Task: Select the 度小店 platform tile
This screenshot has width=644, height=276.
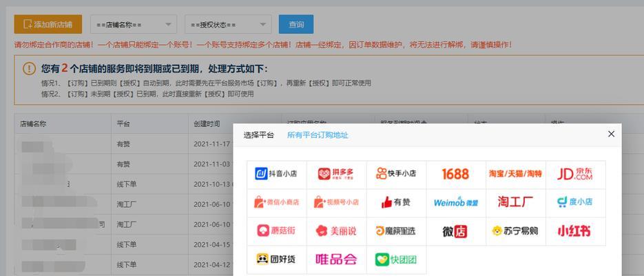Action: [x=575, y=203]
